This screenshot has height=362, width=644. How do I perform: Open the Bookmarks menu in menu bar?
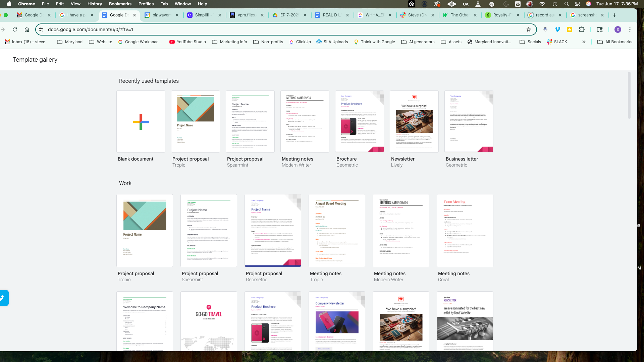point(120,4)
